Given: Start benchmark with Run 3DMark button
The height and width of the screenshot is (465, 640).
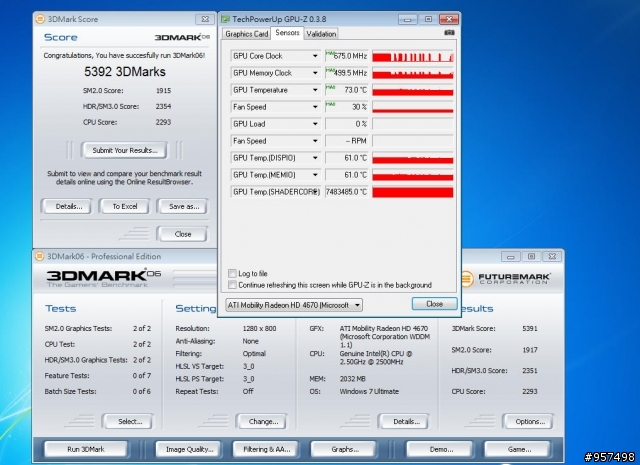Looking at the screenshot, I should pos(86,449).
